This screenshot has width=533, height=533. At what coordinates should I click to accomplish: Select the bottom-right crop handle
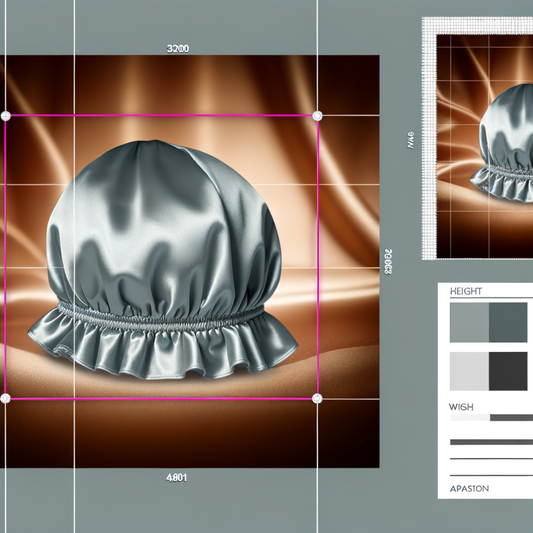(317, 398)
